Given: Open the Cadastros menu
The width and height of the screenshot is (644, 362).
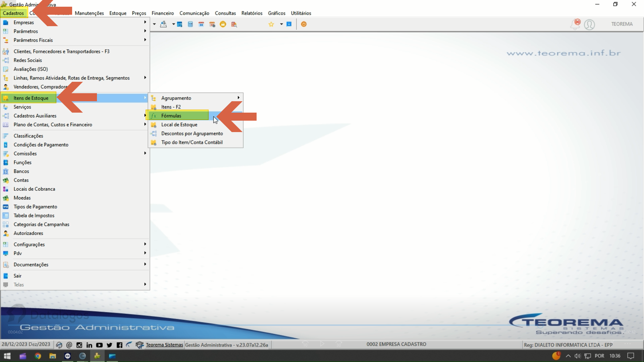Looking at the screenshot, I should click(13, 13).
